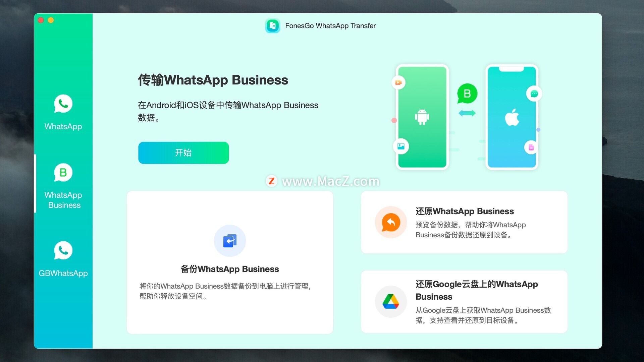
Task: Open the GBWhatsApp sidebar icon
Action: pos(63,250)
